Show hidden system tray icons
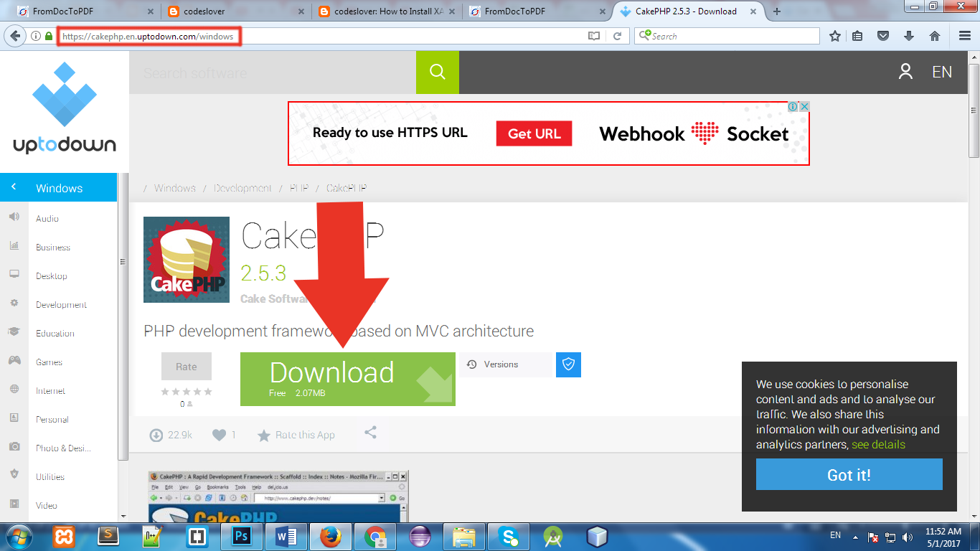The height and width of the screenshot is (551, 980). coord(855,537)
